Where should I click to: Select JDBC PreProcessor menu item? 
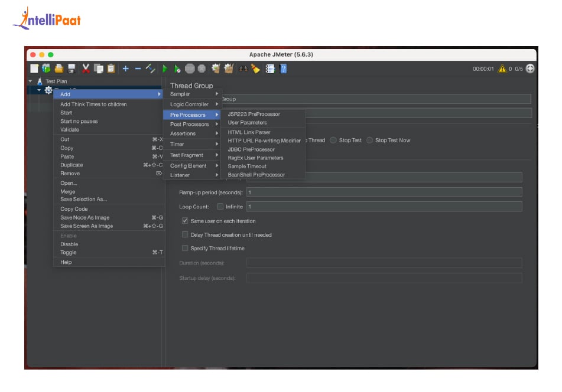[x=263, y=149]
